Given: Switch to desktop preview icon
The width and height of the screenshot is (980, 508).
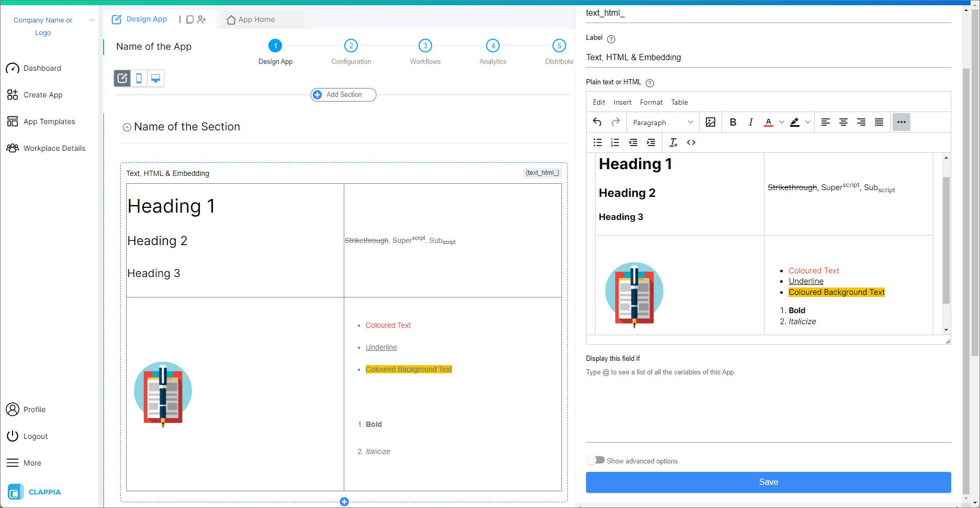Looking at the screenshot, I should click(x=155, y=78).
